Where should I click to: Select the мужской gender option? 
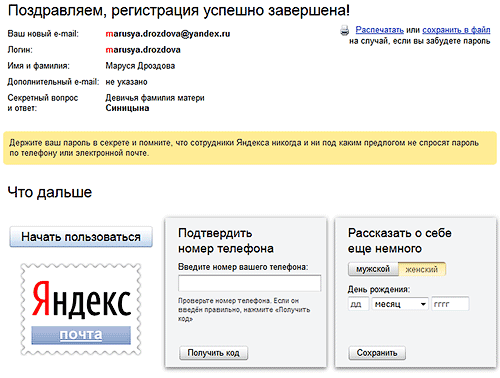pos(373,269)
